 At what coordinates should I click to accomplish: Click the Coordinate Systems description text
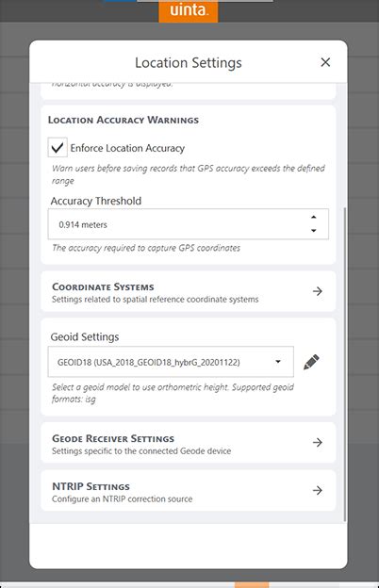(x=155, y=300)
